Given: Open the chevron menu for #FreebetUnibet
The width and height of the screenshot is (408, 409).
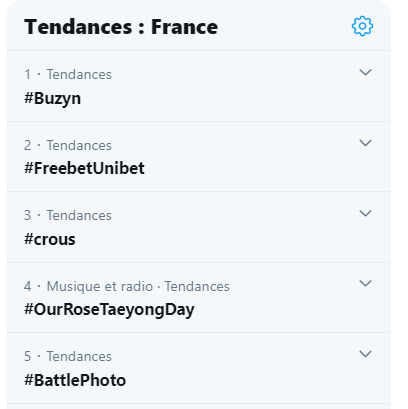Looking at the screenshot, I should tap(365, 143).
